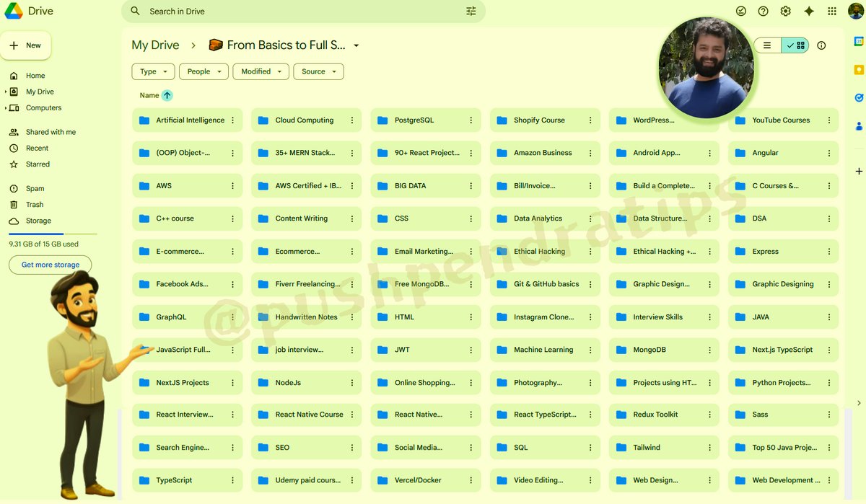This screenshot has width=866, height=504.
Task: Click the storage usage progress bar
Action: point(53,234)
